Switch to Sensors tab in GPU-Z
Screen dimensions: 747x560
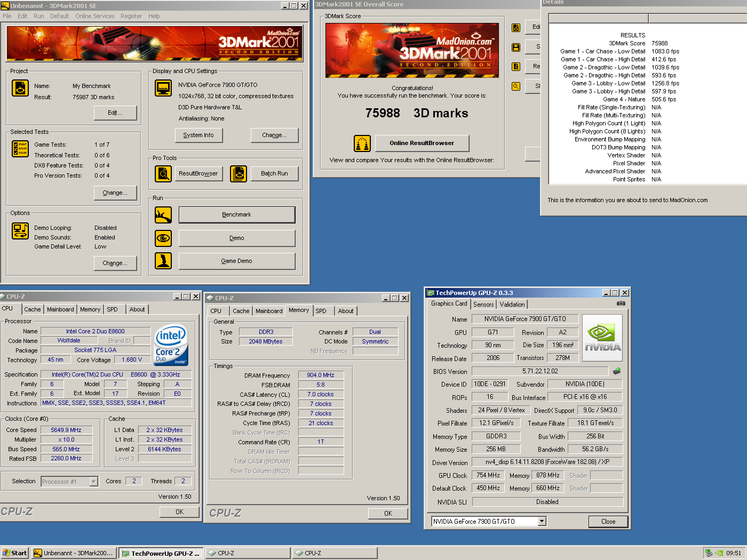tap(483, 305)
